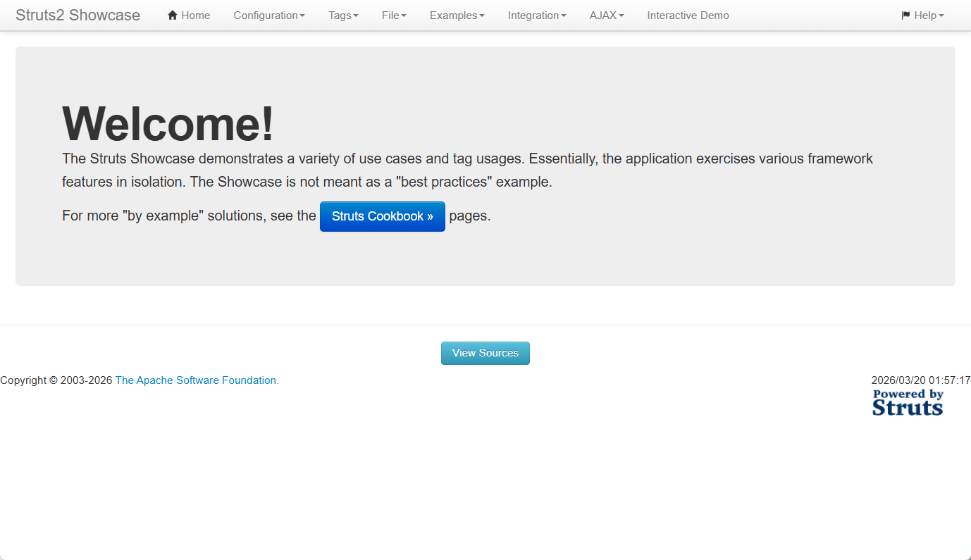Expand the Tags dropdown menu

pyautogui.click(x=343, y=15)
